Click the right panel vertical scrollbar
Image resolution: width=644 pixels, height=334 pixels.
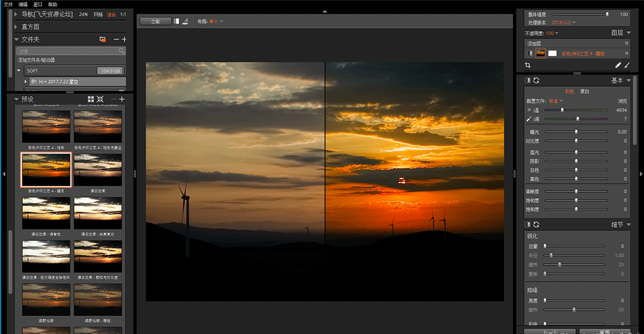(x=635, y=111)
